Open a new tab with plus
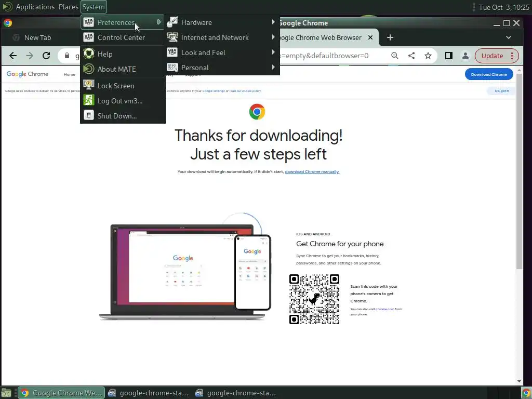Screen dimensions: 532x399 [x=390, y=37]
